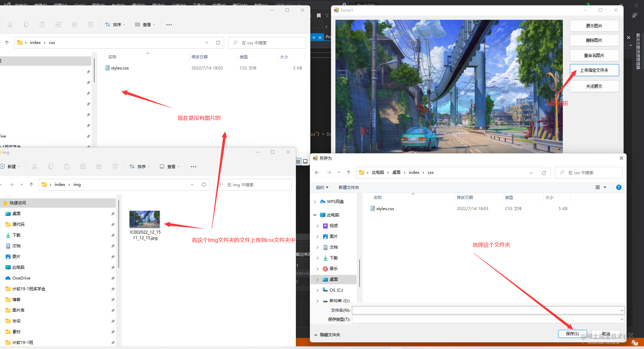Open the 查看 view menu in css explorer
Viewport: 644px width, 349px height.
(145, 24)
